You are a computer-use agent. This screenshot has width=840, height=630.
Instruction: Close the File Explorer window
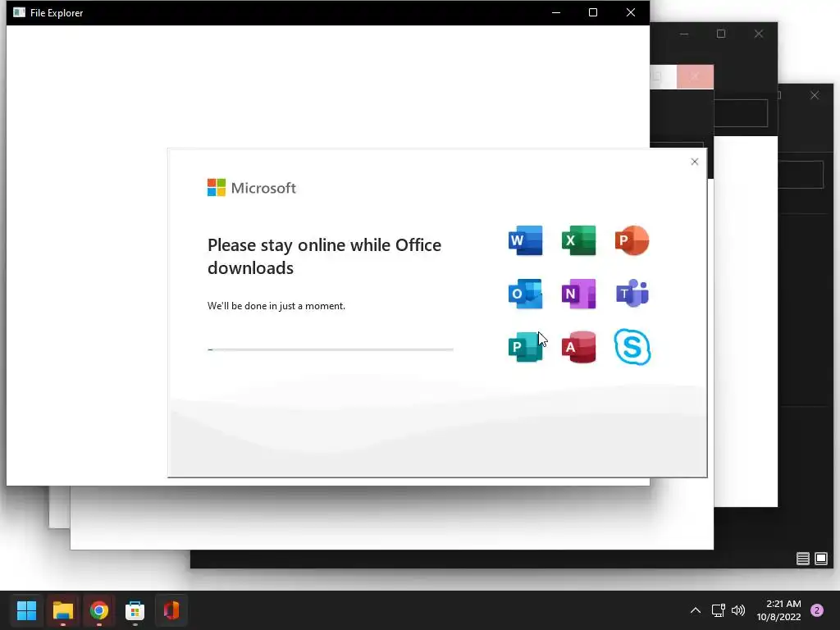631,12
